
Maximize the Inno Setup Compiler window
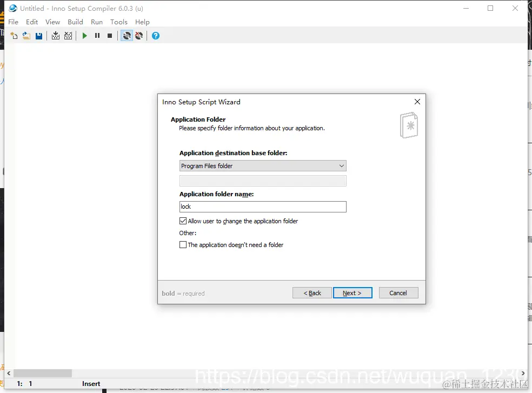click(x=490, y=8)
